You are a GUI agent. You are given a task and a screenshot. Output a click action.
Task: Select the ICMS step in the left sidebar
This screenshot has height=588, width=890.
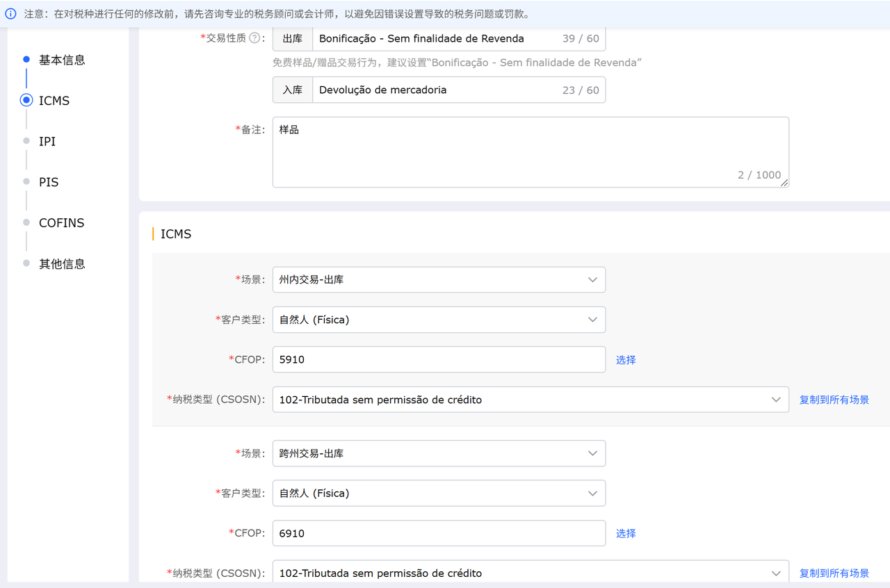54,101
